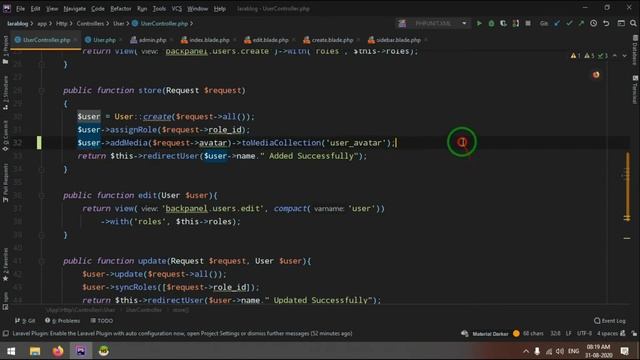Image resolution: width=640 pixels, height=360 pixels.
Task: Open the Project tool window from the left sidebar
Action: [5, 49]
